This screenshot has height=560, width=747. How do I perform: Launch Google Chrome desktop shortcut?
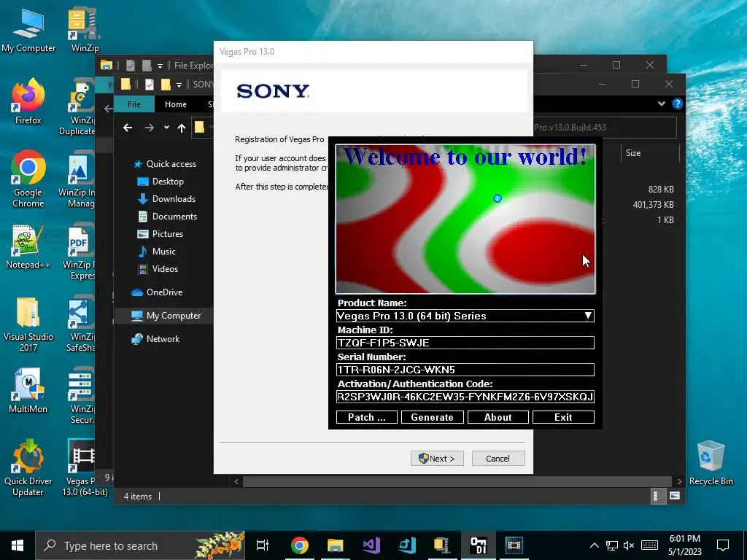28,179
